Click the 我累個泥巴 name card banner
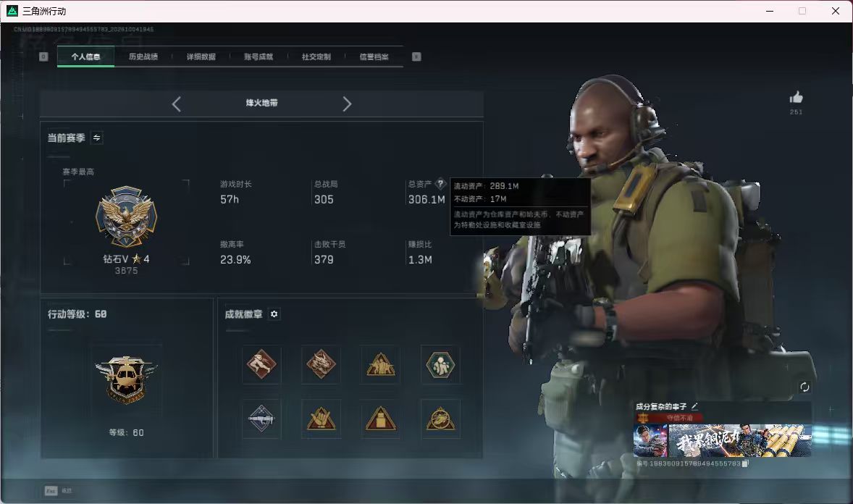 740,440
